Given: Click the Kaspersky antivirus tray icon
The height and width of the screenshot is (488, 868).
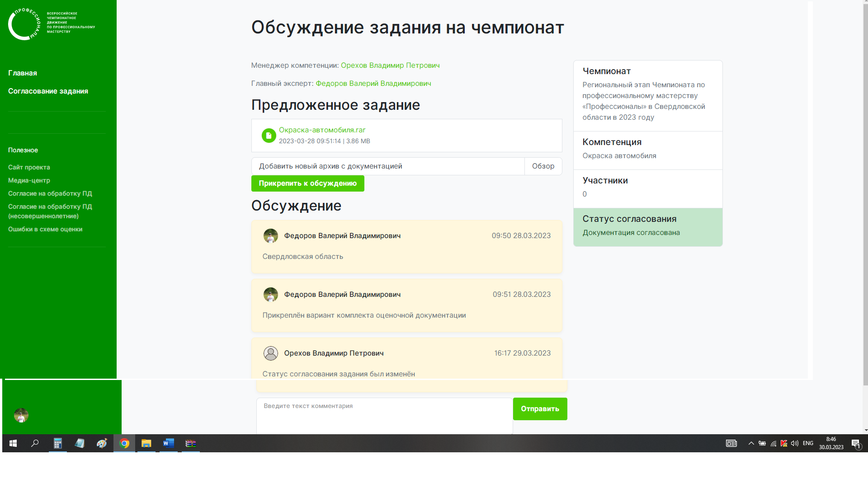Looking at the screenshot, I should [784, 444].
